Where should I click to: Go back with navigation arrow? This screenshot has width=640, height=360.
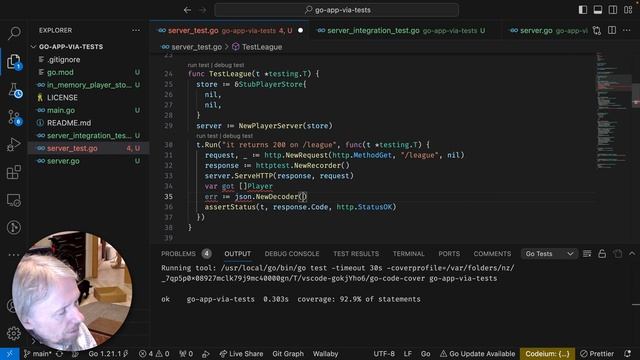(x=187, y=10)
